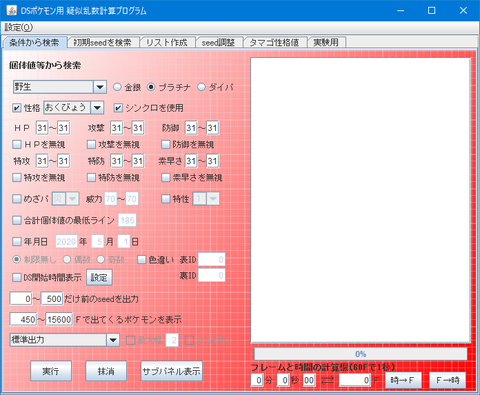Click the 450 frame start field
Image resolution: width=480 pixels, height=395 pixels.
point(23,319)
